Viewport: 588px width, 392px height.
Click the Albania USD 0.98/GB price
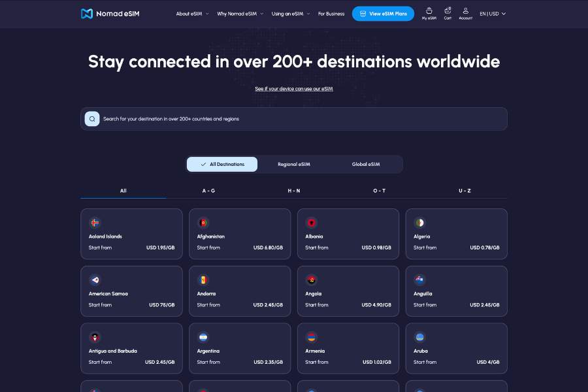tap(376, 248)
